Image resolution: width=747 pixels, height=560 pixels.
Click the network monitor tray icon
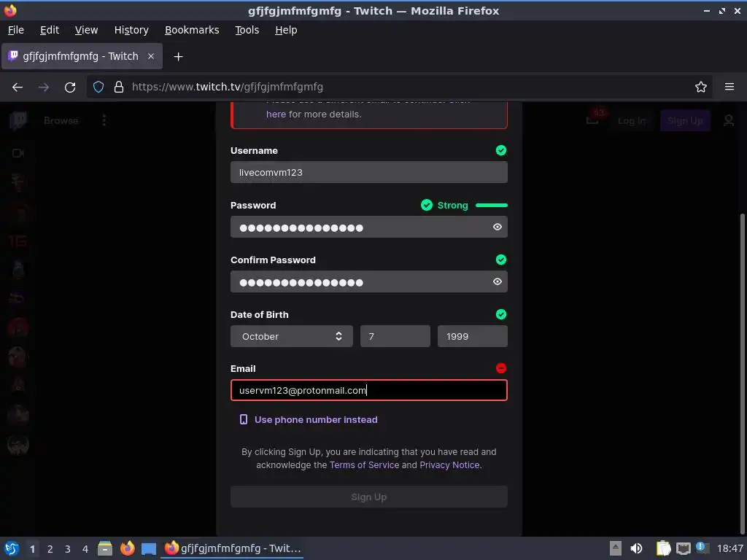[683, 548]
